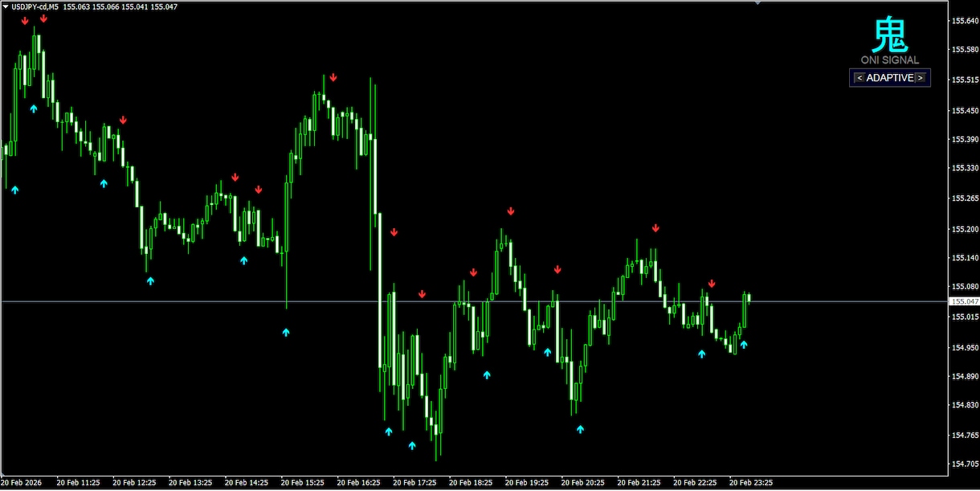Click the '20 Feb 14:25' time axis label
980x491 pixels.
(247, 483)
